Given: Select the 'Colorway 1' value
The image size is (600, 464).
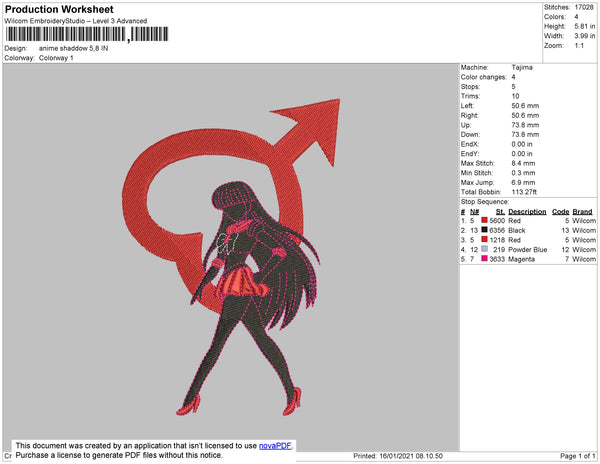Looking at the screenshot, I should 56,58.
